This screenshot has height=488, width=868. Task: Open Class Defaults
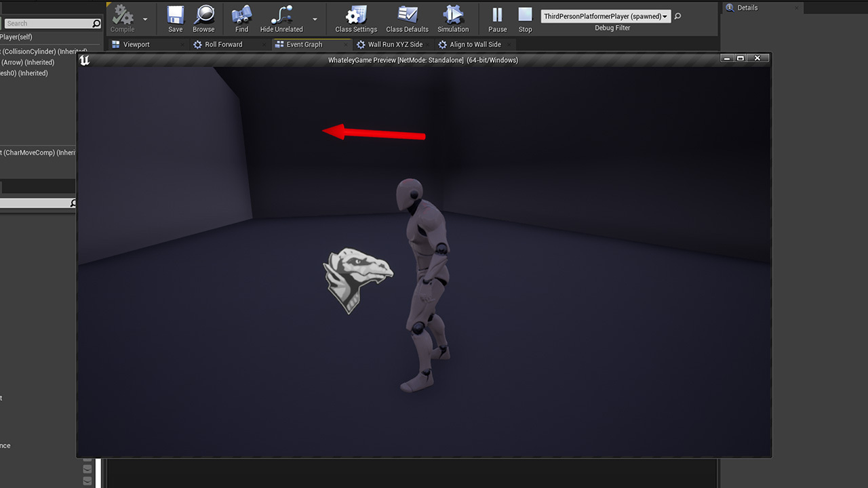[407, 18]
